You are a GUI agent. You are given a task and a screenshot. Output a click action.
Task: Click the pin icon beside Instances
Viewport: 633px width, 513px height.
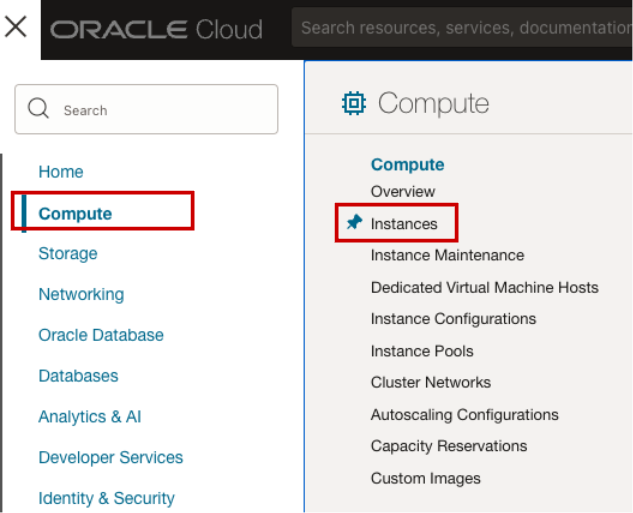tap(353, 223)
